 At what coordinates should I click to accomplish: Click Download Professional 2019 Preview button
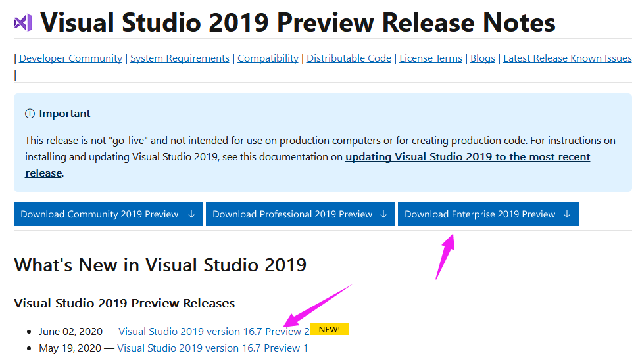[x=301, y=214]
